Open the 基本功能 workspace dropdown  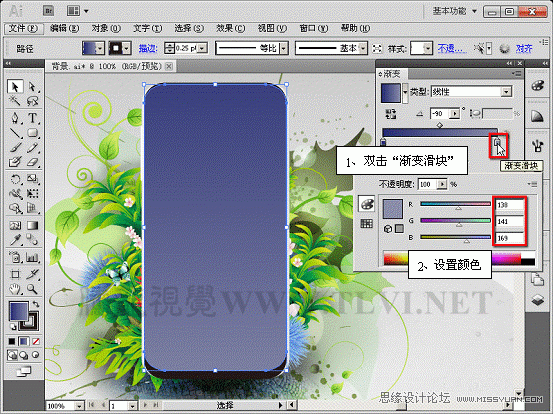coord(455,11)
